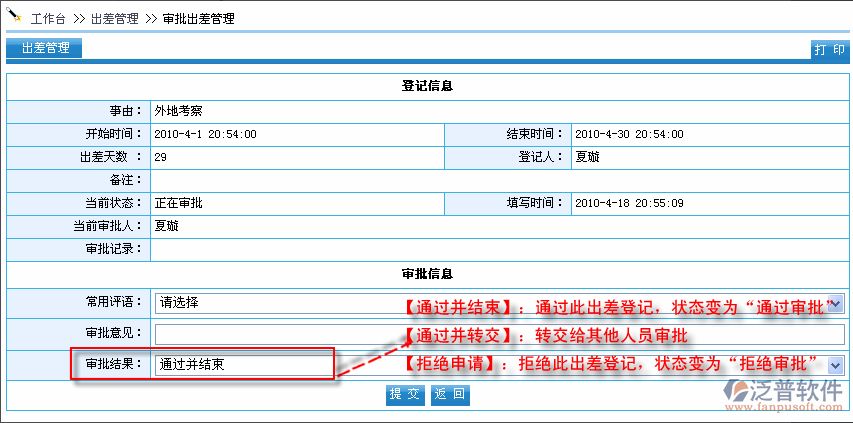Click the 出差天数 value 29
The width and height of the screenshot is (853, 423).
160,158
